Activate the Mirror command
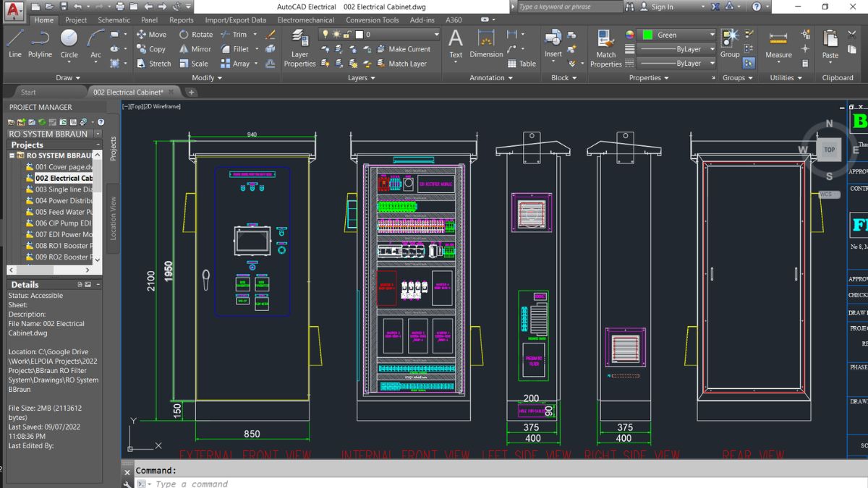 coord(195,49)
